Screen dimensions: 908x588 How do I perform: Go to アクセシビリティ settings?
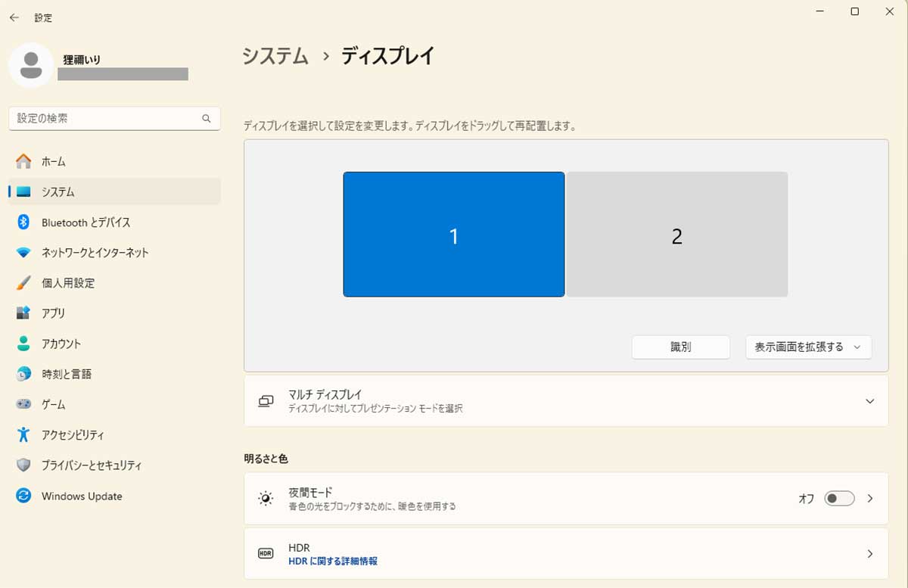pos(114,434)
